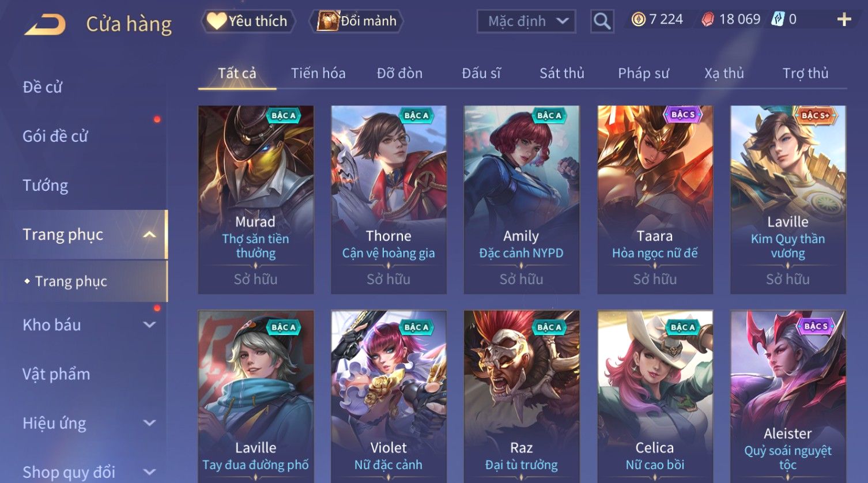868x483 pixels.
Task: Open the Aleister Quỷ soái nguyệt tộc skin
Action: point(788,397)
